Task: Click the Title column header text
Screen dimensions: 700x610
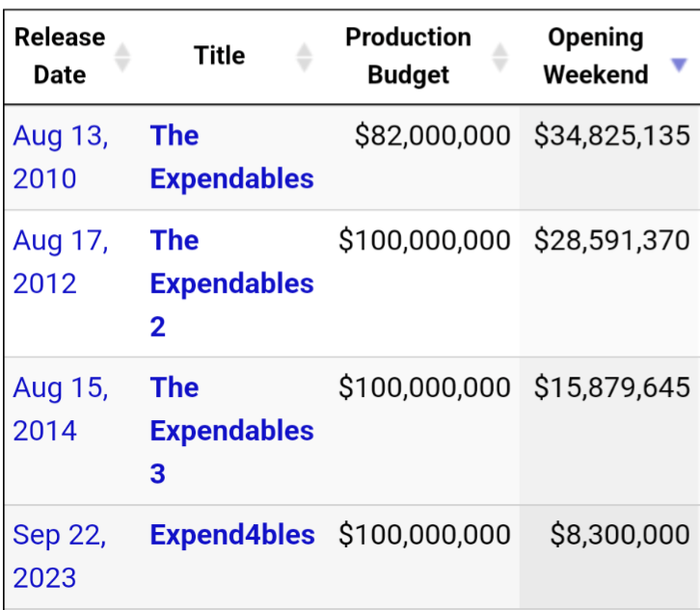Action: [x=220, y=56]
